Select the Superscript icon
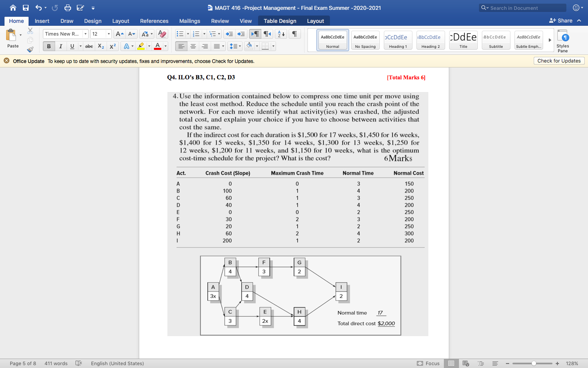Screen dimensions: 588x368 pyautogui.click(x=112, y=46)
